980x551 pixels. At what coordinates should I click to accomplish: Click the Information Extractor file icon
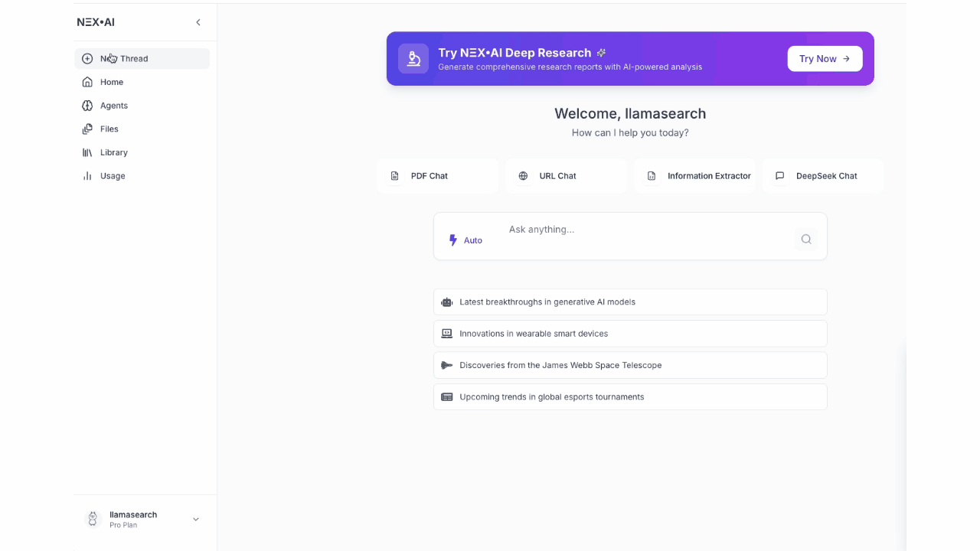click(652, 176)
